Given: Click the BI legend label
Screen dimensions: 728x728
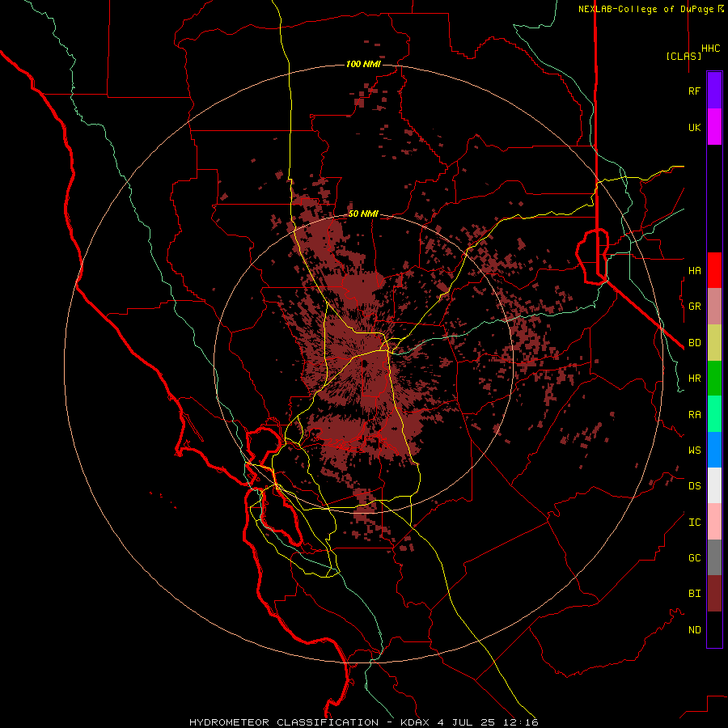Looking at the screenshot, I should (x=694, y=594).
